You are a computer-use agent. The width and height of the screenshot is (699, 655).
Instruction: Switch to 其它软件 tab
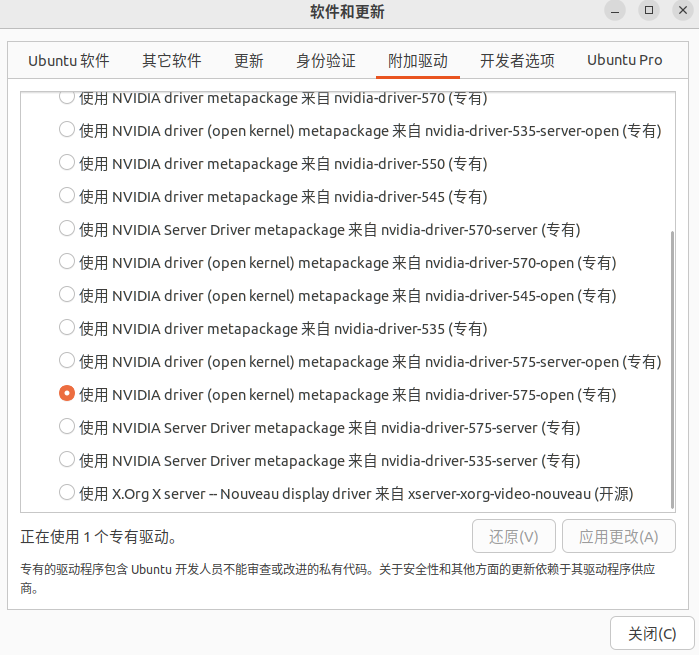coord(172,61)
